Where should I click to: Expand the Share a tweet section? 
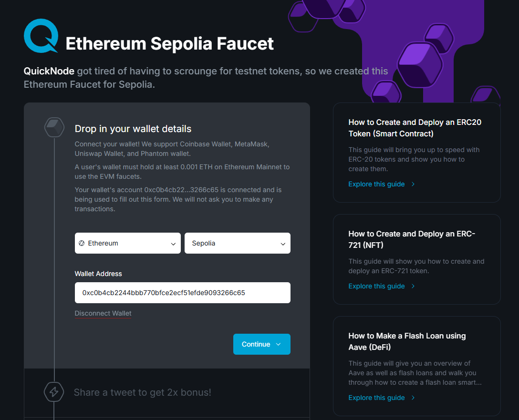coord(142,392)
